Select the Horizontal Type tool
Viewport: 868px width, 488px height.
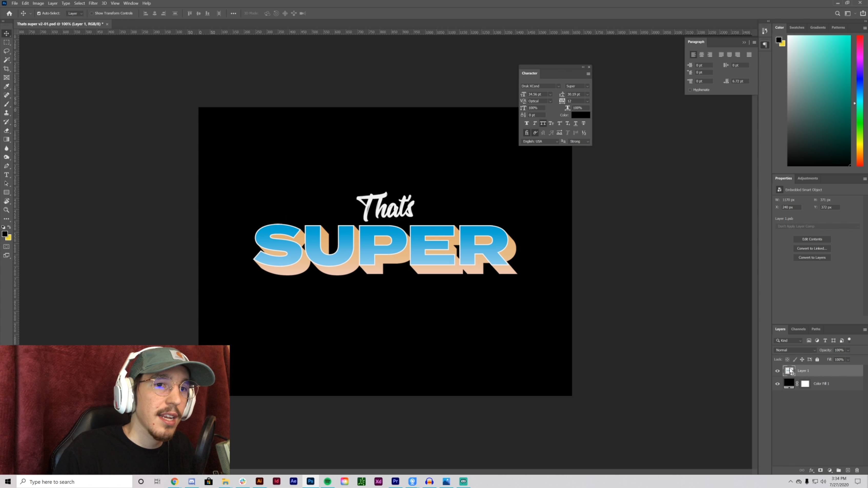6,175
